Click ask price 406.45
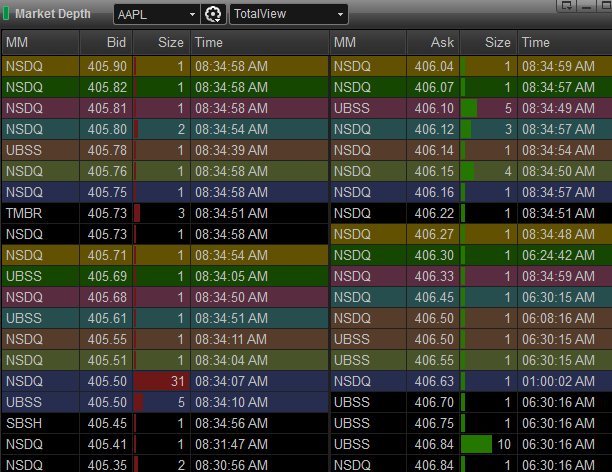Screen dimensions: 612x472 [434, 298]
